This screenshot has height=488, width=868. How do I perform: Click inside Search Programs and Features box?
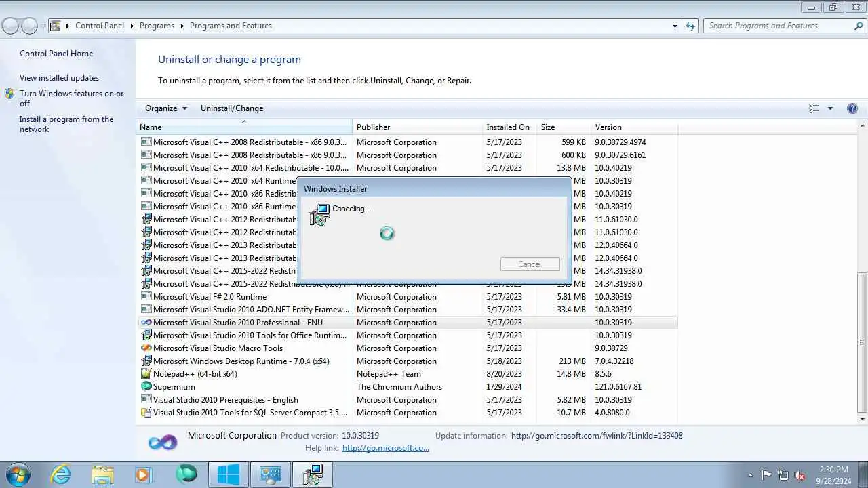[x=777, y=26]
